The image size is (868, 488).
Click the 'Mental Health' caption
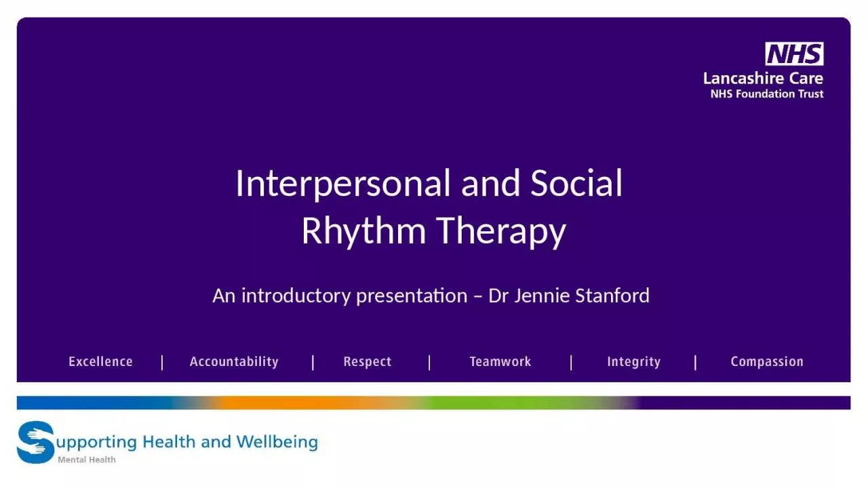87,460
